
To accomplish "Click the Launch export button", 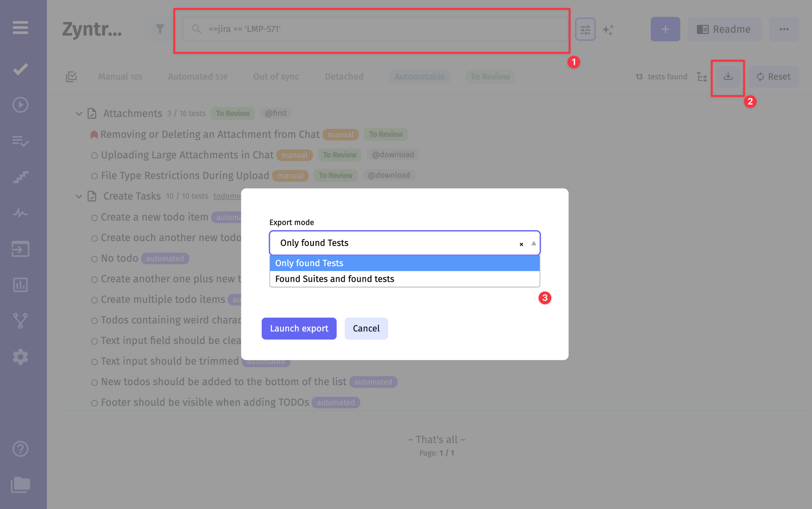I will coord(299,328).
